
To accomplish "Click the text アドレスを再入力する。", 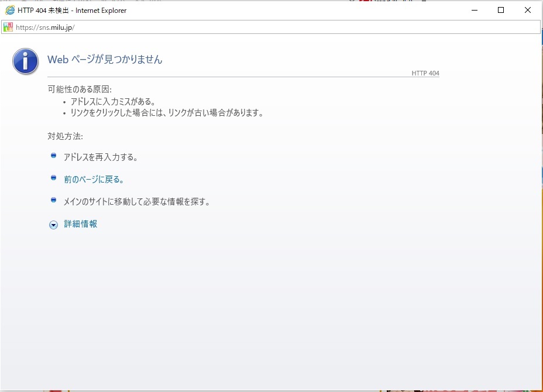I will click(101, 157).
